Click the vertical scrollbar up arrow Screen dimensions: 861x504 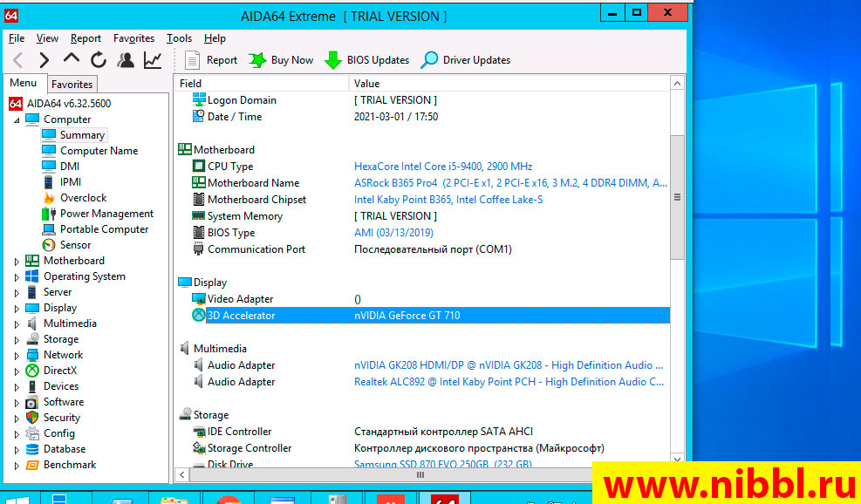677,84
